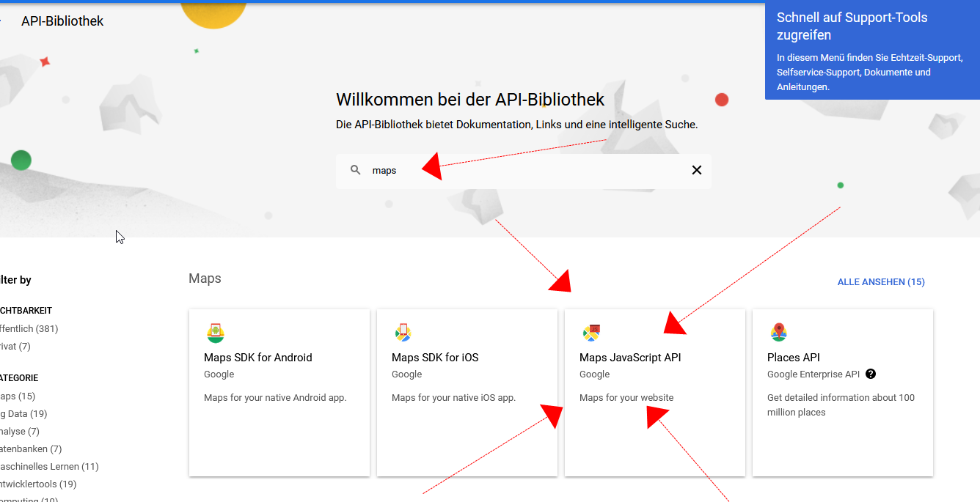Screen dimensions: 980x502
Task: Click 'Maps for your native Android app.' text
Action: (275, 398)
